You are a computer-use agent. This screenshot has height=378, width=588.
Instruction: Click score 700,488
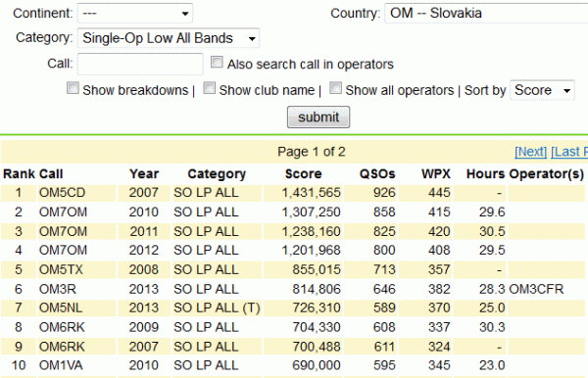(x=317, y=347)
